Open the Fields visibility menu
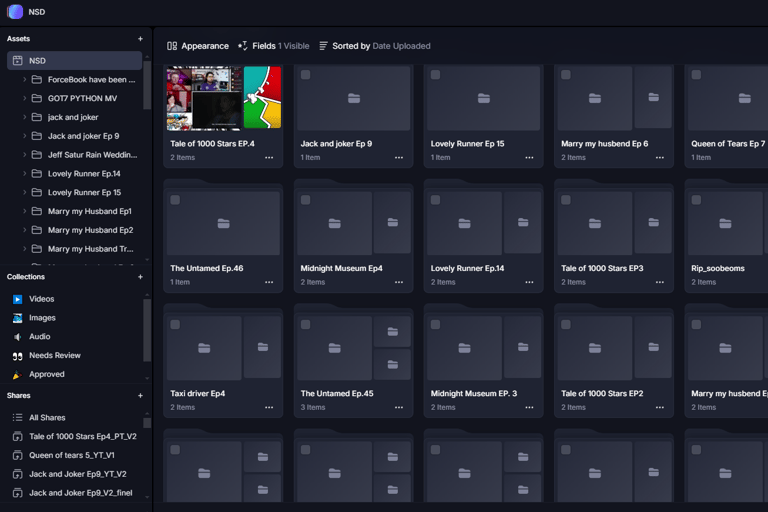Viewport: 768px width, 512px height. [274, 46]
